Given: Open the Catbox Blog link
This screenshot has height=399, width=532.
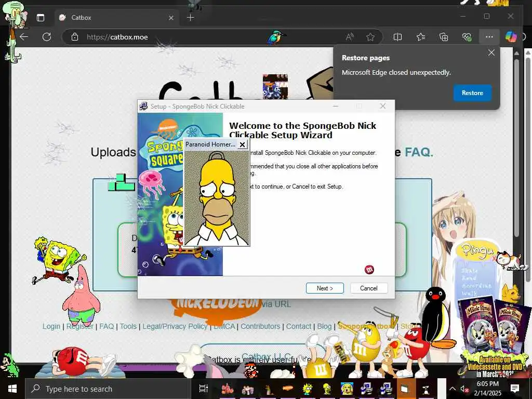Looking at the screenshot, I should tap(324, 326).
